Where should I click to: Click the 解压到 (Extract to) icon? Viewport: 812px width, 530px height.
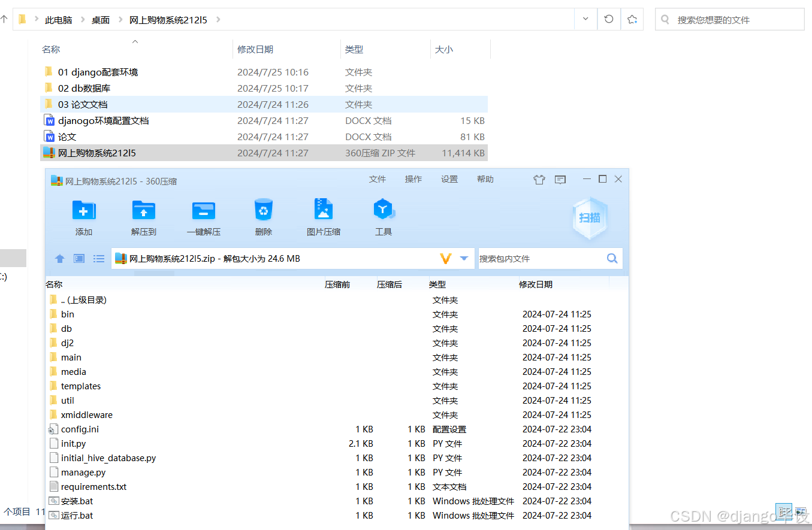[x=144, y=210]
